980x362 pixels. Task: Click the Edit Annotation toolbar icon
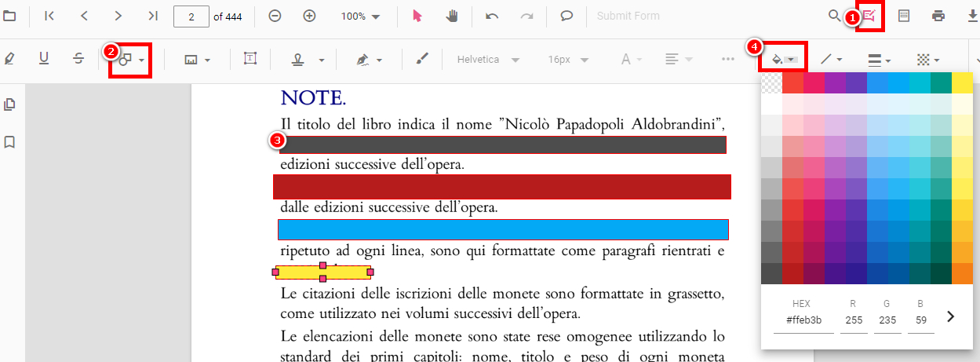click(869, 16)
